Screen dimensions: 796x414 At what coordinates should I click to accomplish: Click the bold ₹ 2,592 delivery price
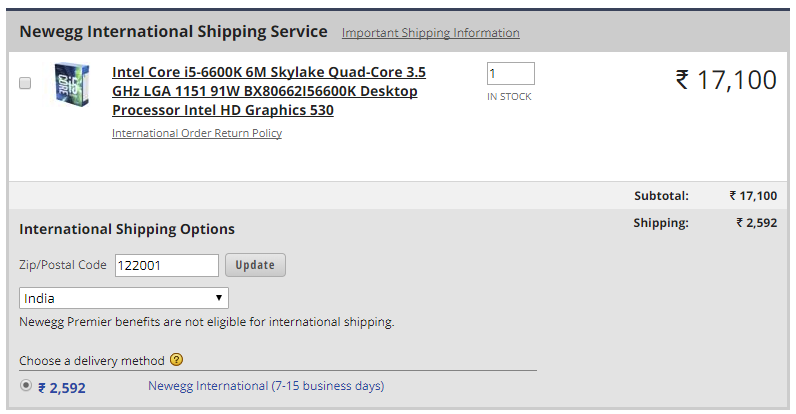61,387
